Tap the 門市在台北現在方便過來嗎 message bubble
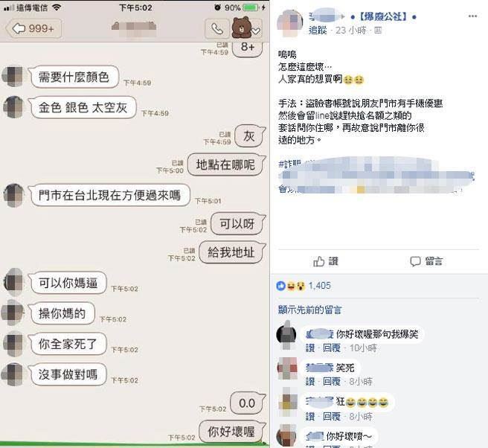The width and height of the screenshot is (488, 448). tap(109, 195)
